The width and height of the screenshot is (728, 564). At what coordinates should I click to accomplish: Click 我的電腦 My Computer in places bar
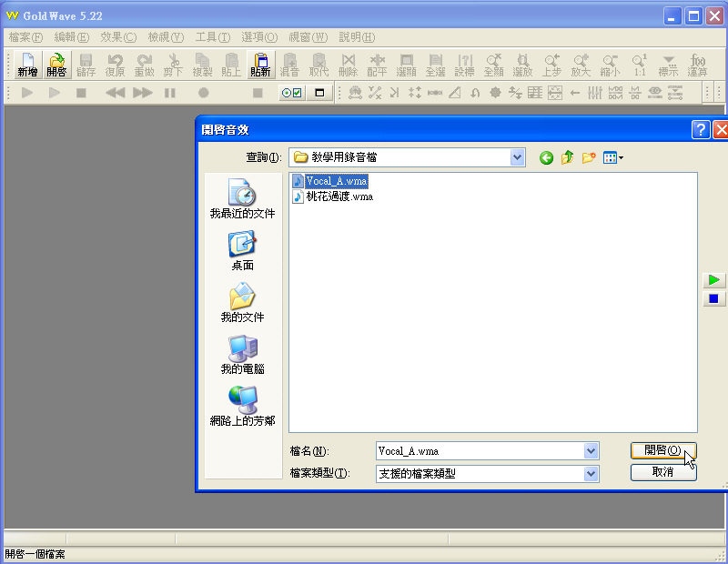point(242,355)
